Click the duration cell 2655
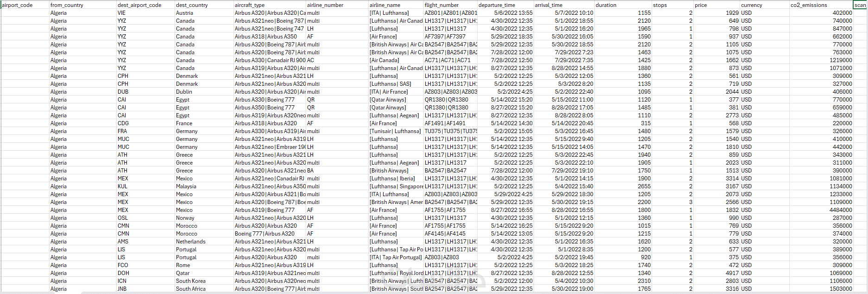868x294 pixels. point(623,186)
